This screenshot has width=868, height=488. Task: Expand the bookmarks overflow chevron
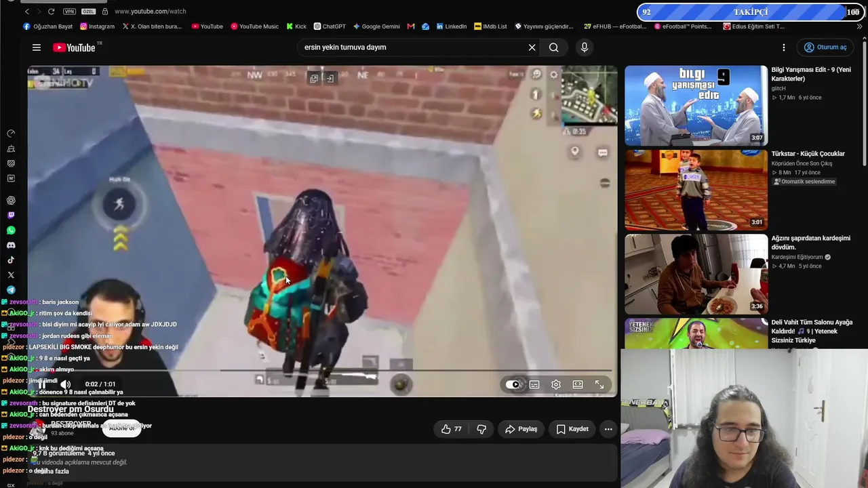point(860,26)
